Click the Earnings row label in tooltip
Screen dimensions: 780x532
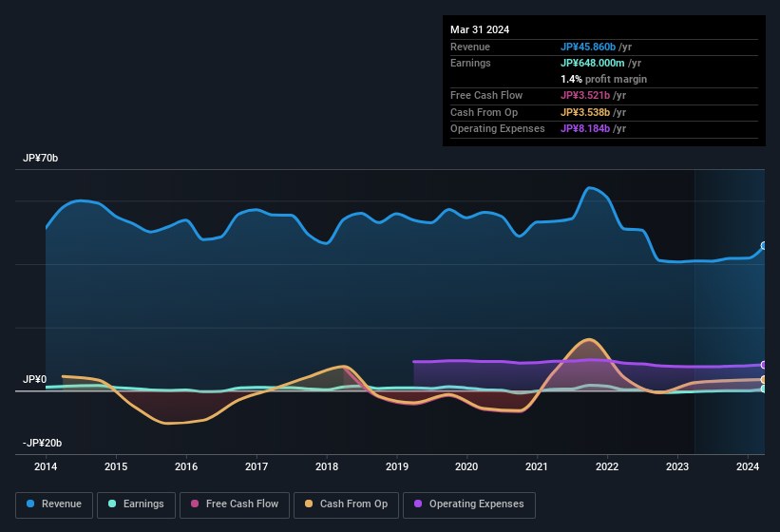(470, 63)
